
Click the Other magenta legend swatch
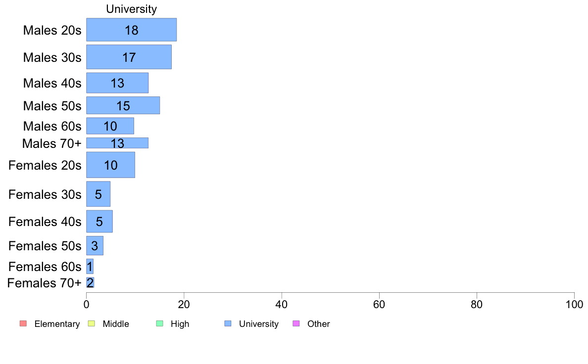point(296,323)
